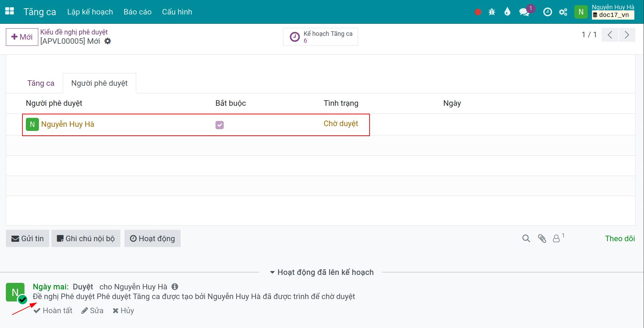Collapse the Hoạt động đã lên kế hoạch section
Viewport: 644px width, 328px height.
(322, 272)
